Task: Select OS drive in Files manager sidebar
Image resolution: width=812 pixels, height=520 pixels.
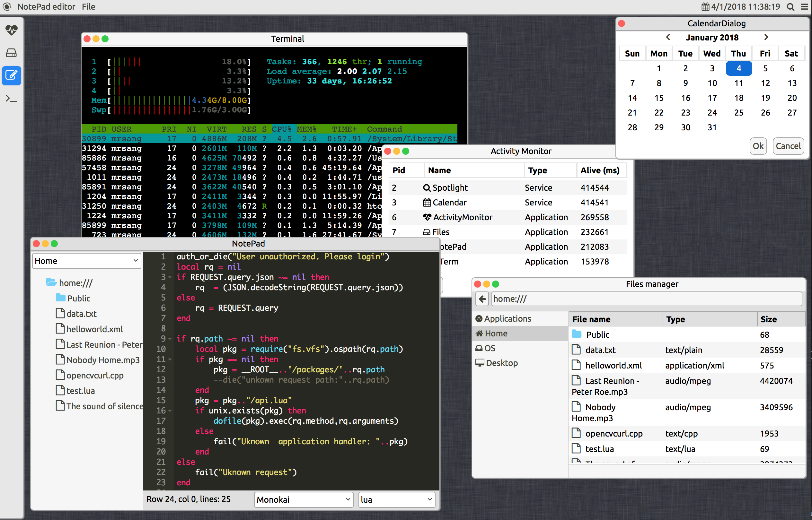Action: point(520,348)
